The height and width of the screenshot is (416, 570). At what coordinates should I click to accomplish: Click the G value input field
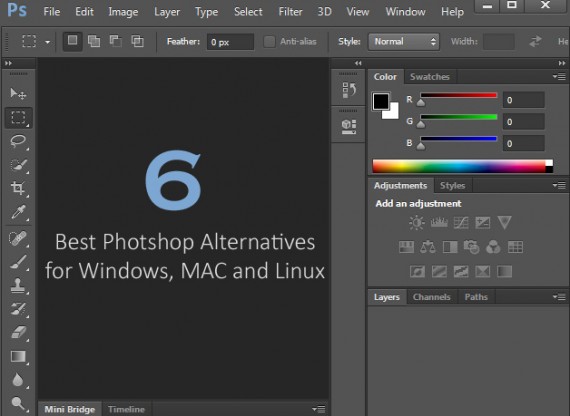tap(523, 122)
